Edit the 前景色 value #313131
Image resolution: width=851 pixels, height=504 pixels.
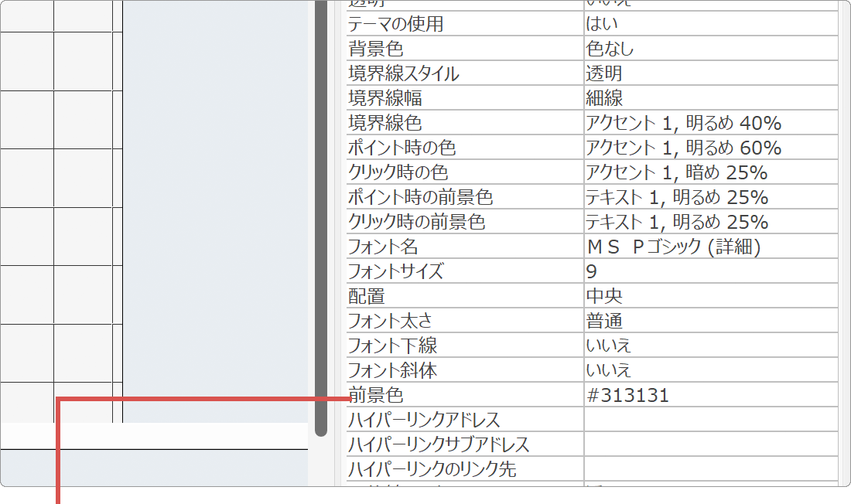708,394
